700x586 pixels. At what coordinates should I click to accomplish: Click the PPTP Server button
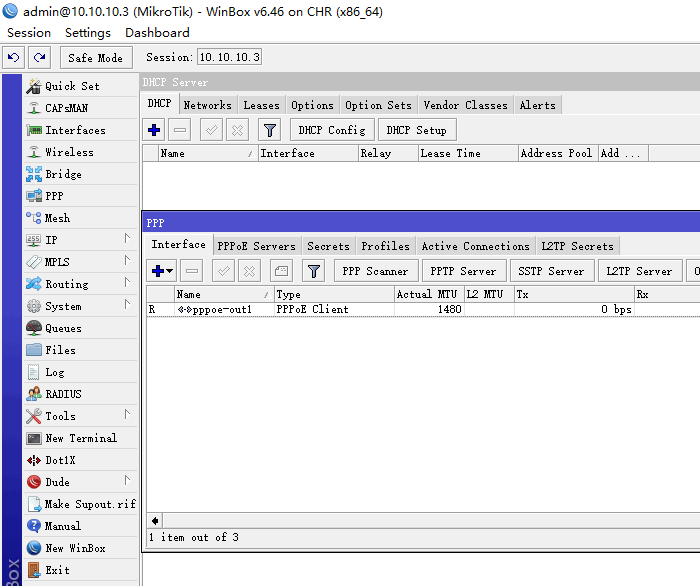tap(463, 271)
